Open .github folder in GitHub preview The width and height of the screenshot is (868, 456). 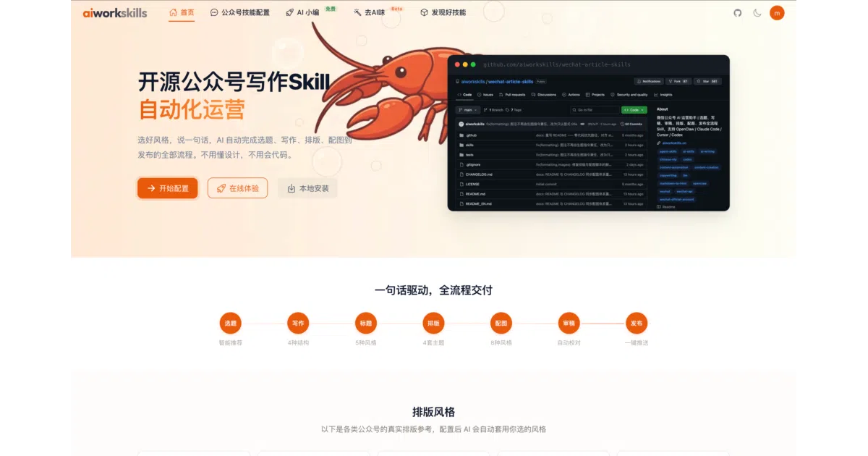(x=471, y=135)
